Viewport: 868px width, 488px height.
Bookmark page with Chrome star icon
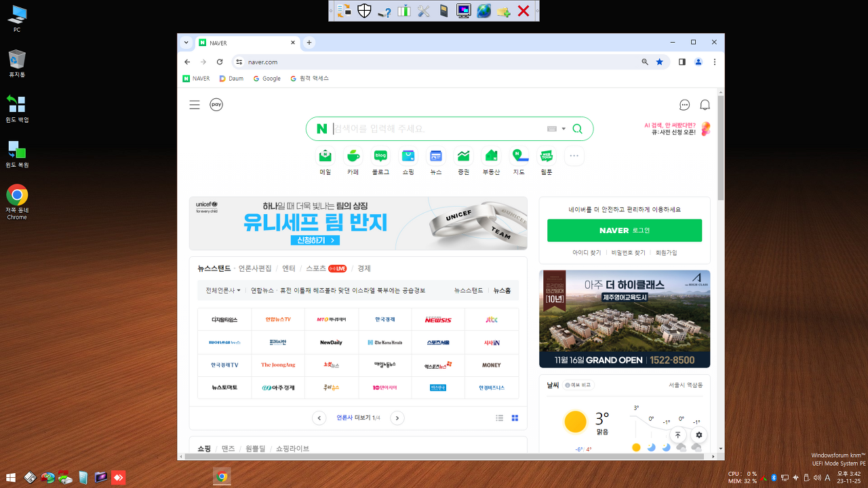(x=660, y=62)
